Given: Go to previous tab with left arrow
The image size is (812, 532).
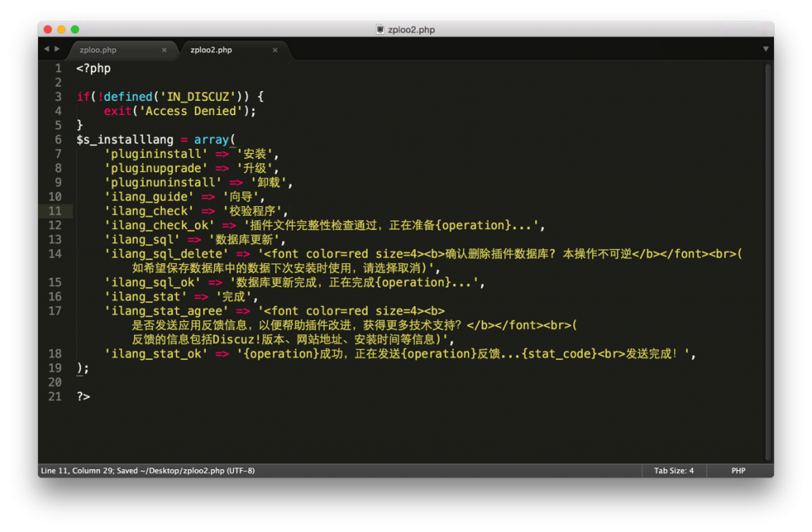Looking at the screenshot, I should tap(47, 48).
